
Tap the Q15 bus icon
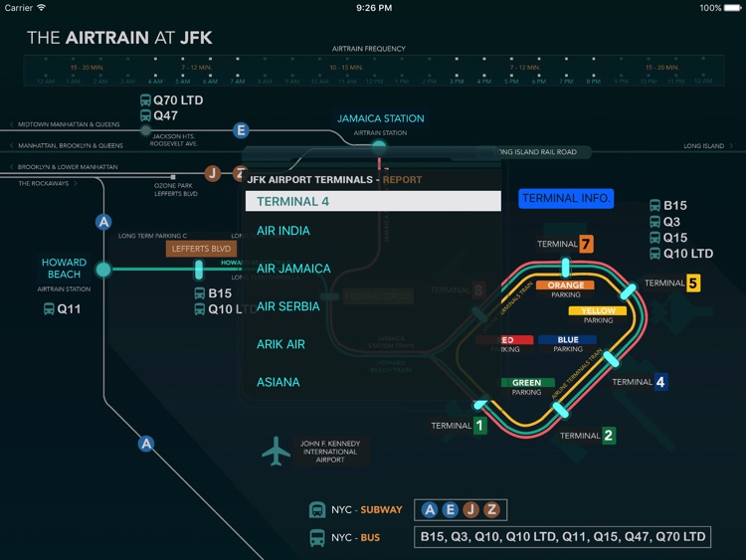655,238
